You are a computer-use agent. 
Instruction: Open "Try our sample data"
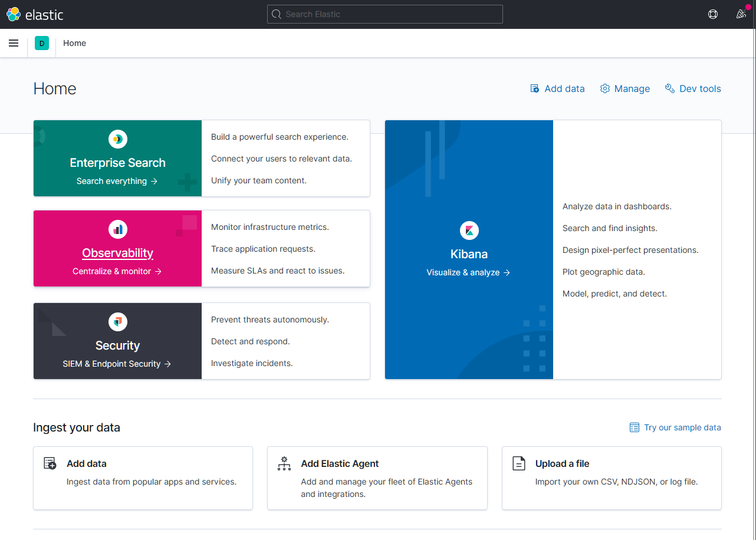681,427
